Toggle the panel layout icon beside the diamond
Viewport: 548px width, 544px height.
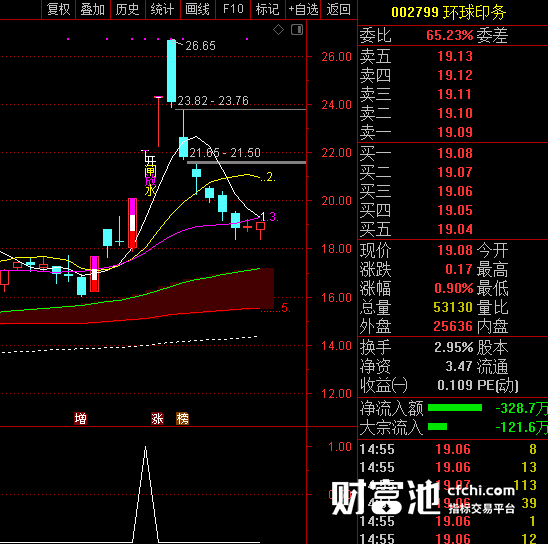(297, 30)
